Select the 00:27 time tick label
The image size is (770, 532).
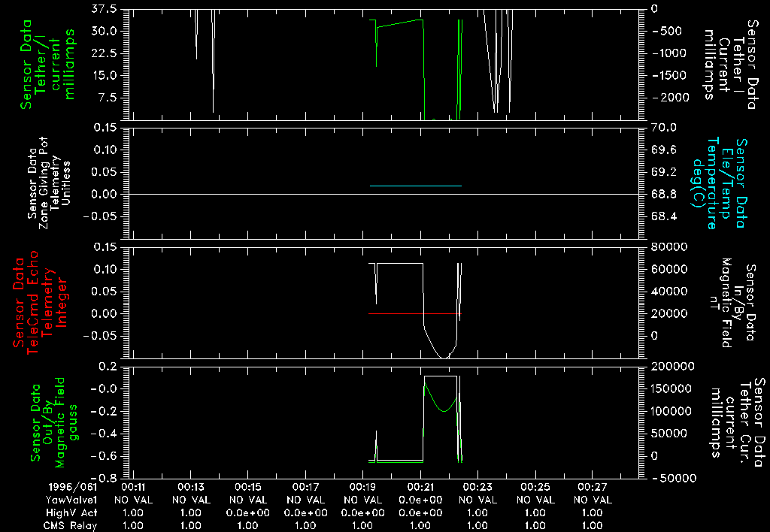coord(592,488)
